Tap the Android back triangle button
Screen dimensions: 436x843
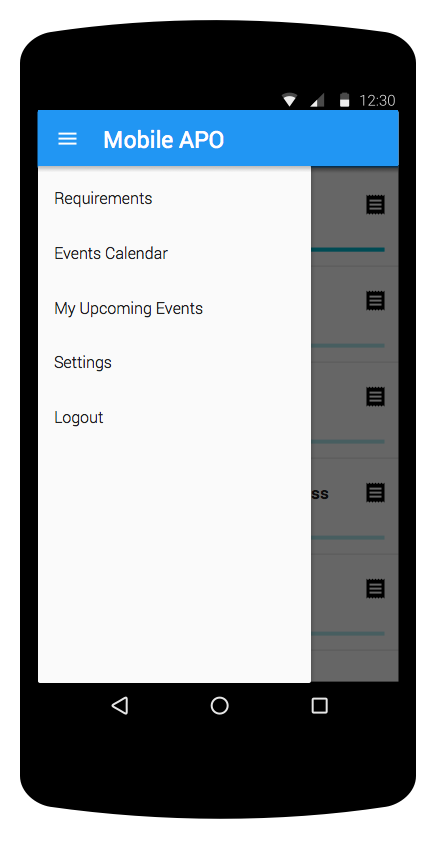(120, 705)
